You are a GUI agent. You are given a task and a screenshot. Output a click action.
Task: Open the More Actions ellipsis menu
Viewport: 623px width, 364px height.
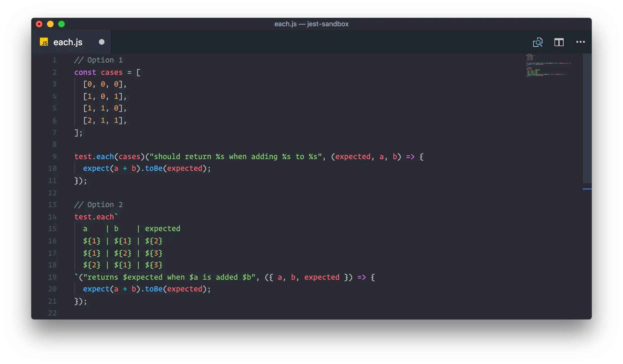point(580,42)
